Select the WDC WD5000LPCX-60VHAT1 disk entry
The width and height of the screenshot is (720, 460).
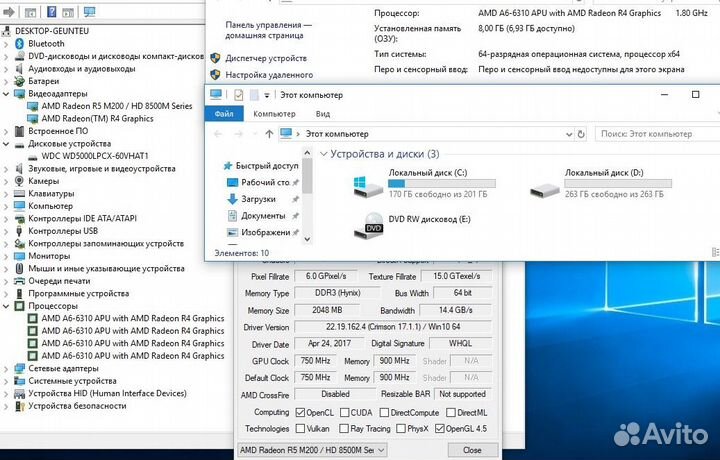click(95, 156)
